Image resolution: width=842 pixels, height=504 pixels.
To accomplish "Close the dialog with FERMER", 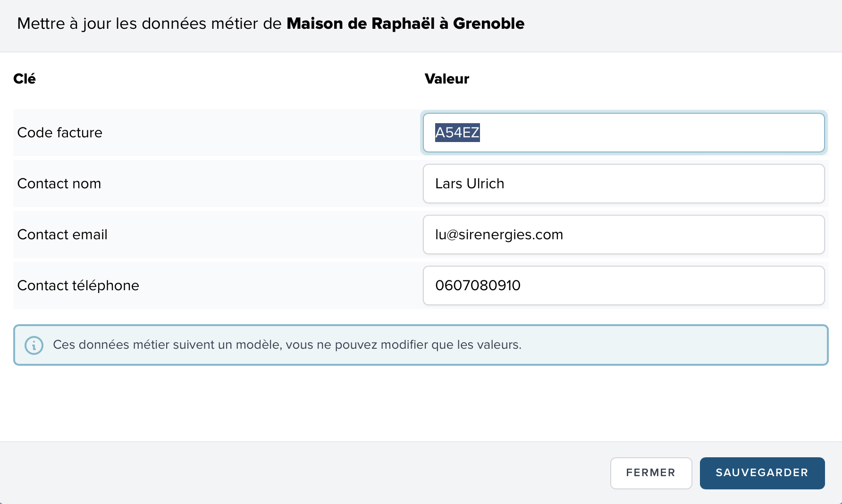I will pos(650,473).
